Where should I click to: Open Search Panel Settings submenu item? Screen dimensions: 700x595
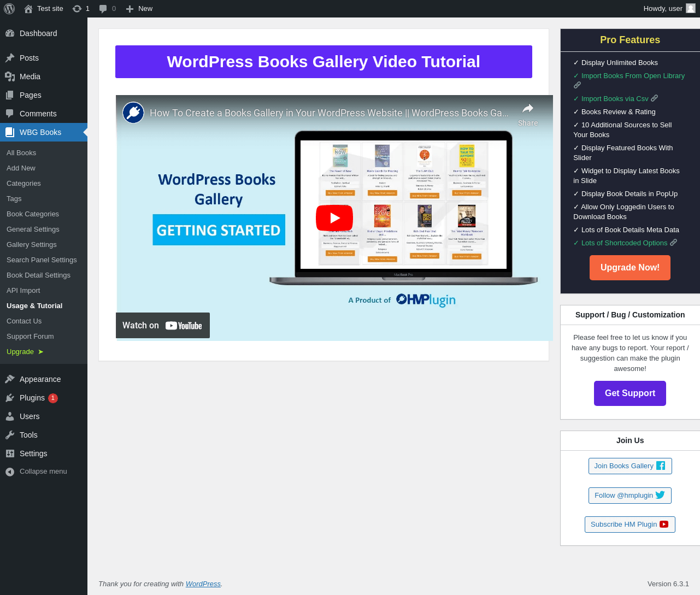tap(44, 260)
